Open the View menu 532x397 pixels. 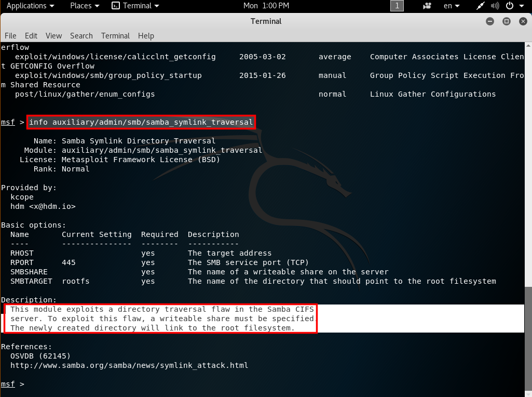click(53, 35)
